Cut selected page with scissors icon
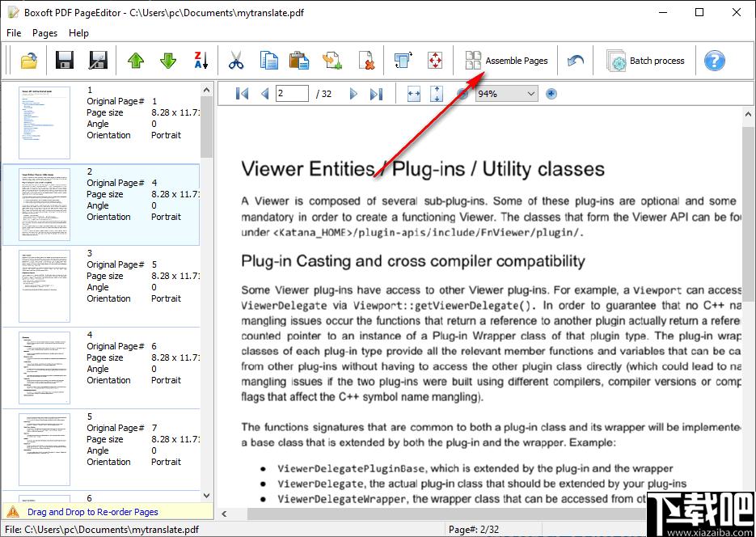Viewport: 756px width, 537px height. pyautogui.click(x=236, y=61)
